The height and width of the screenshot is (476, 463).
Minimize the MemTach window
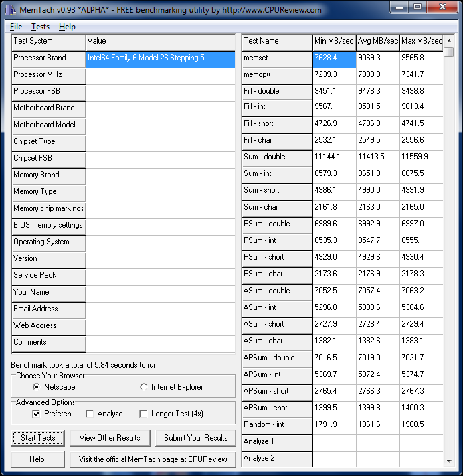(399, 7)
